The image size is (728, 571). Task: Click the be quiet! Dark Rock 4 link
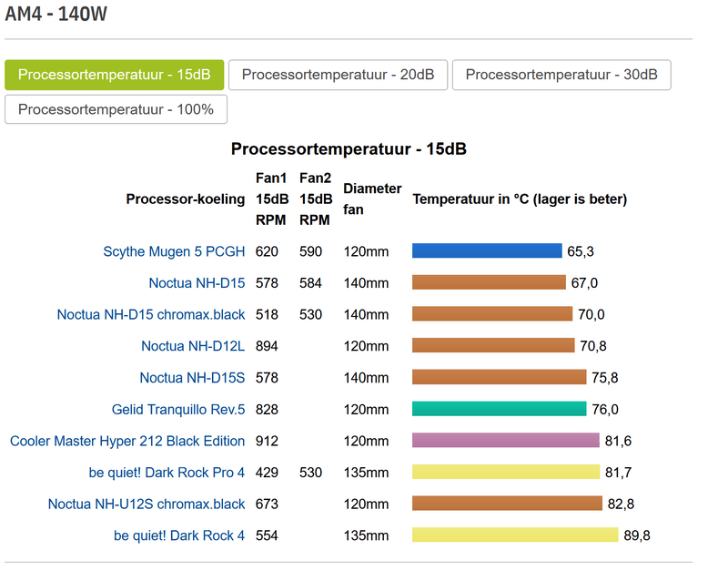pos(179,535)
